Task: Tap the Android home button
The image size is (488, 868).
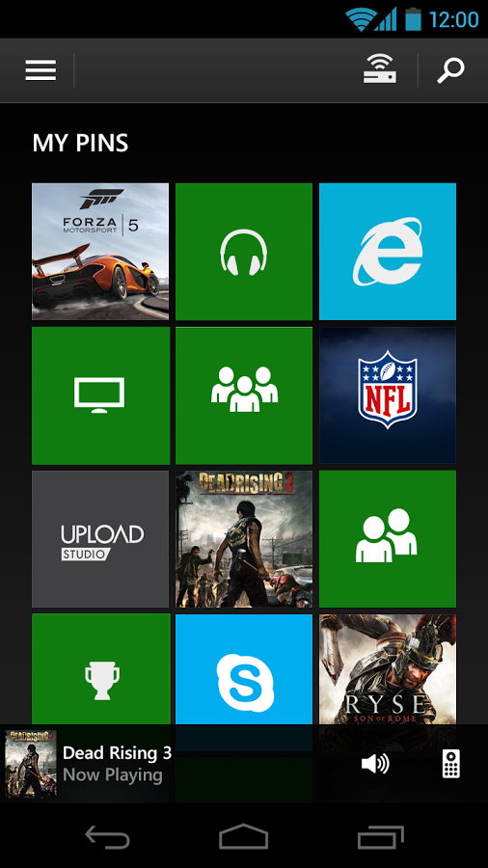Action: click(243, 836)
